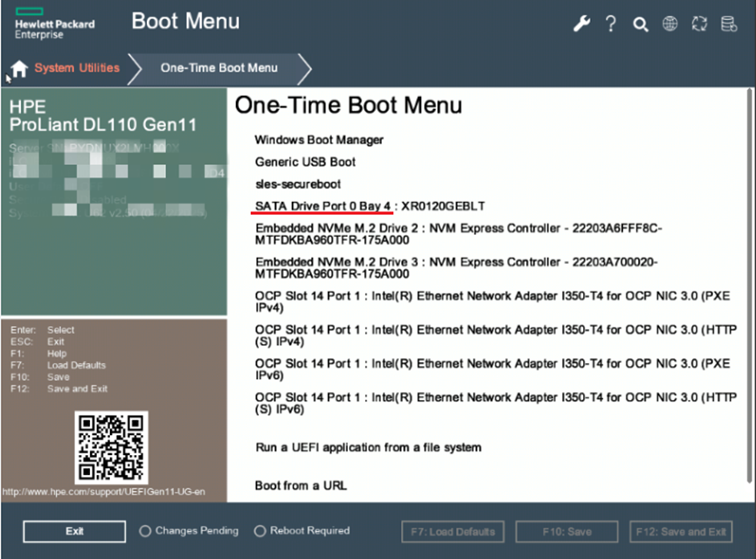Image resolution: width=756 pixels, height=559 pixels.
Task: Open search with the magnifier icon
Action: [641, 24]
